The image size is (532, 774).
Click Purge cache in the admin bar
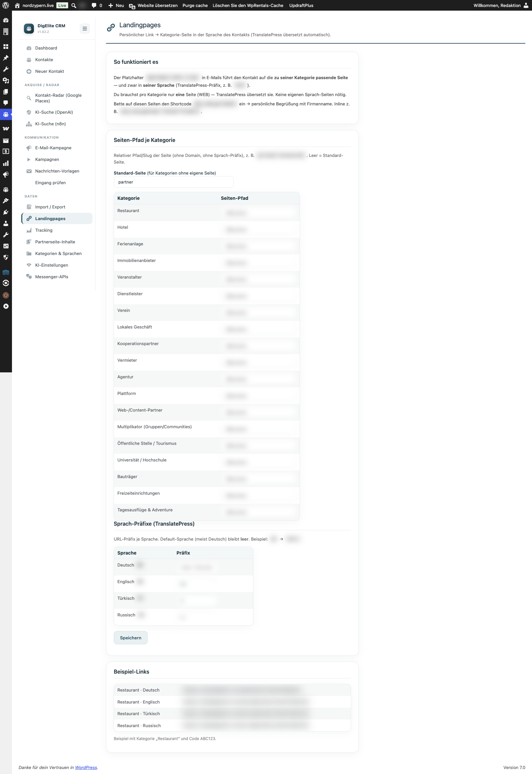(x=195, y=5)
